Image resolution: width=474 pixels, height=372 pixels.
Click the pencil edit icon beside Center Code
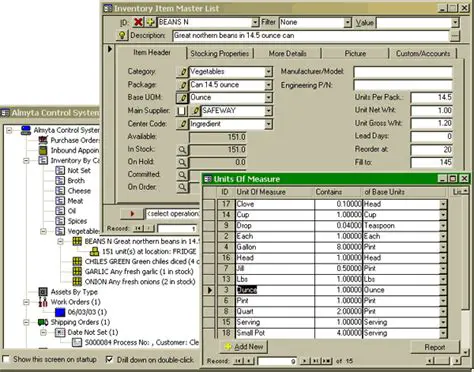pyautogui.click(x=182, y=124)
